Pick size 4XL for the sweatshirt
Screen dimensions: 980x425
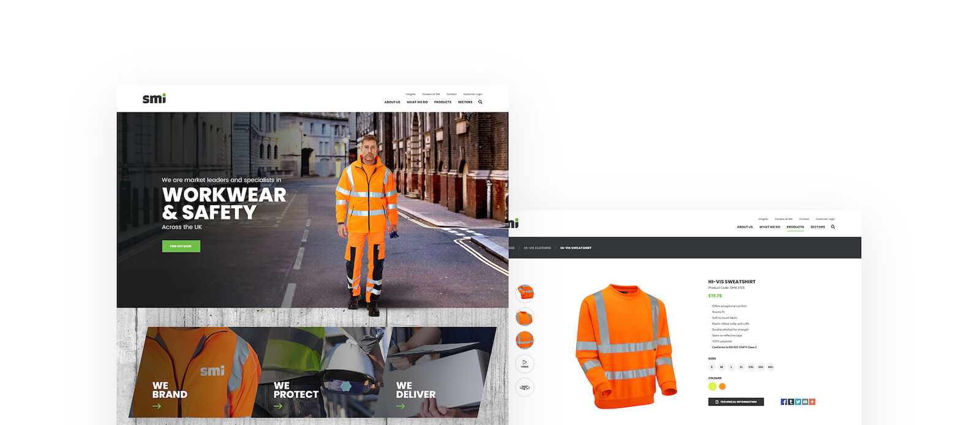[x=771, y=367]
